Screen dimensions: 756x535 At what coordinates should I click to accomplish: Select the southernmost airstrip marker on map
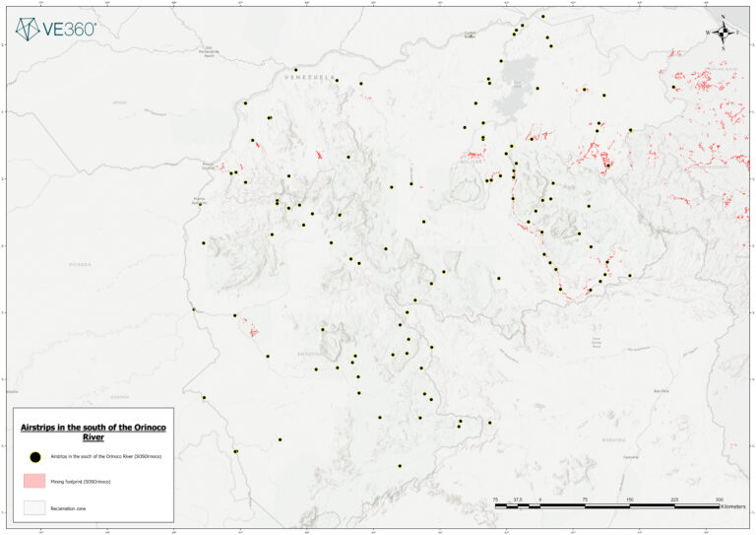click(400, 466)
